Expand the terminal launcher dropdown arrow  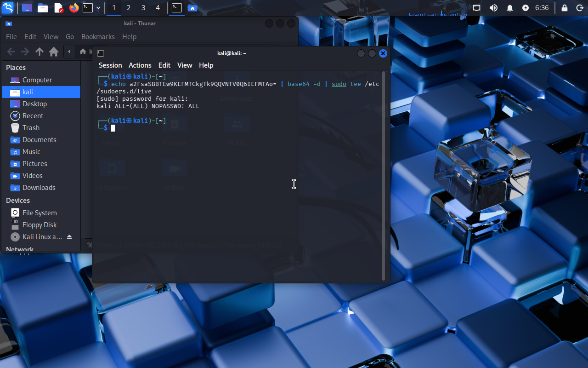(98, 8)
